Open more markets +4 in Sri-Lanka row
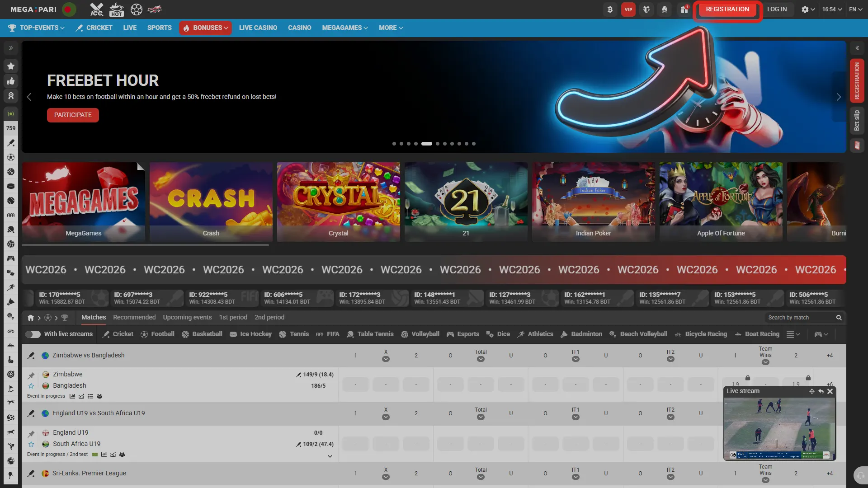Viewport: 868px width, 488px height. [830, 474]
